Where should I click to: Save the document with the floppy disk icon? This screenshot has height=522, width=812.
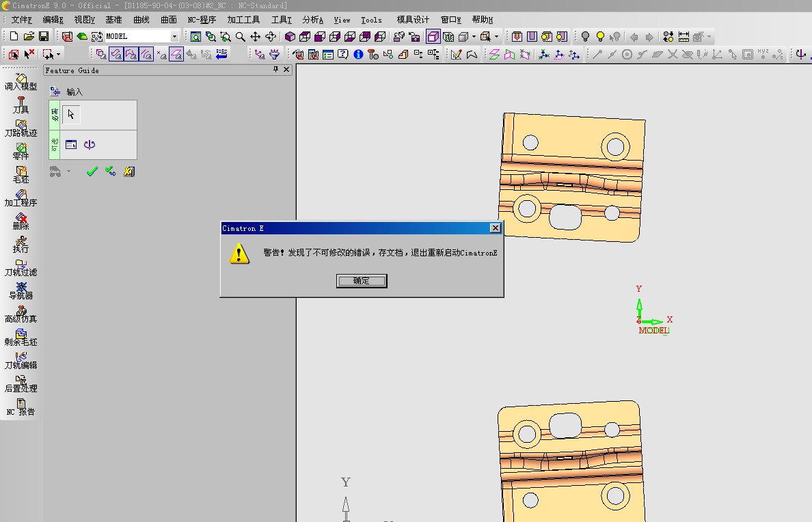44,36
